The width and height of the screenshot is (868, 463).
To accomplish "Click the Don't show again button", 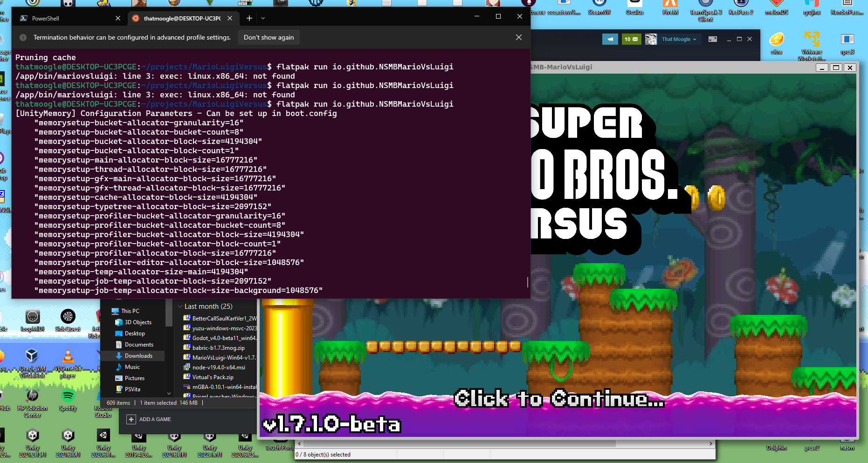I will 269,37.
